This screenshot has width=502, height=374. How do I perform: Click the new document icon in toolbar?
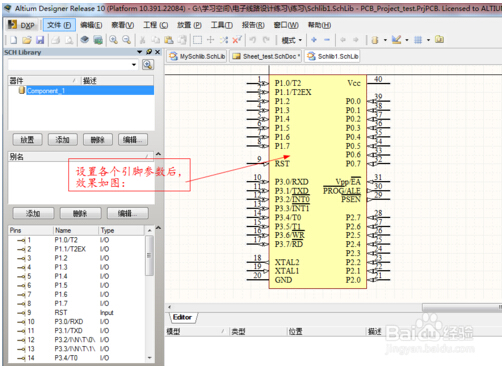(x=14, y=40)
